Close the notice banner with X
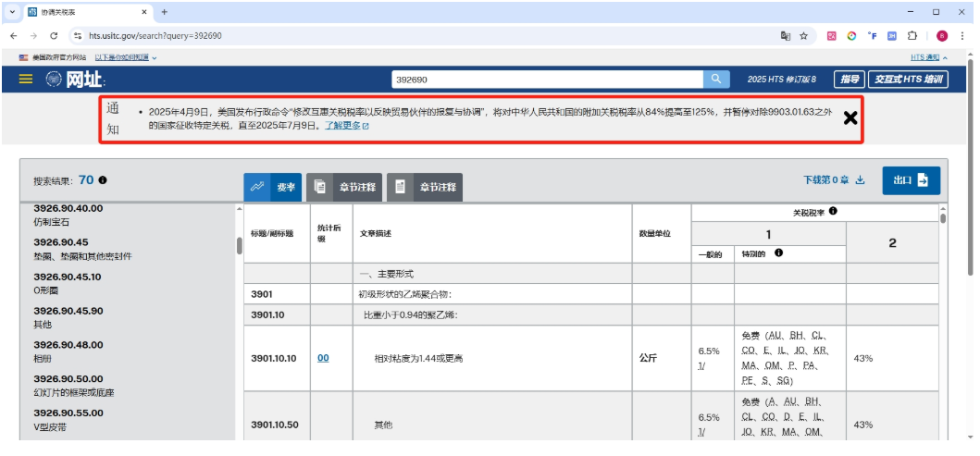Viewport: 980px width, 456px height. [850, 118]
